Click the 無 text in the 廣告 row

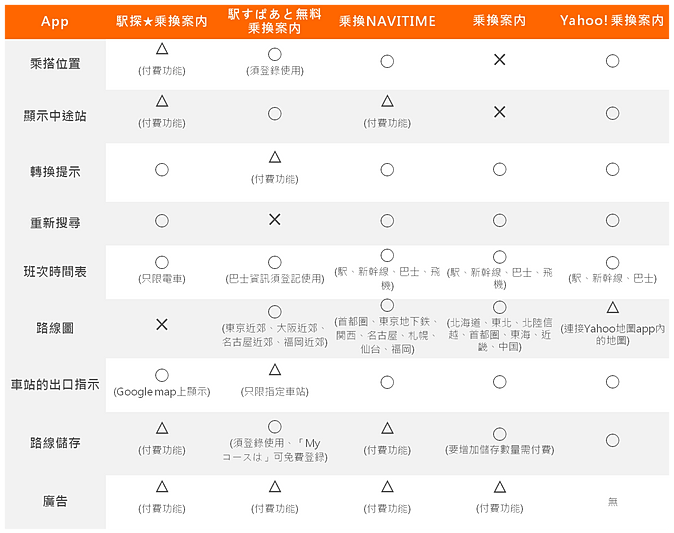(x=612, y=501)
